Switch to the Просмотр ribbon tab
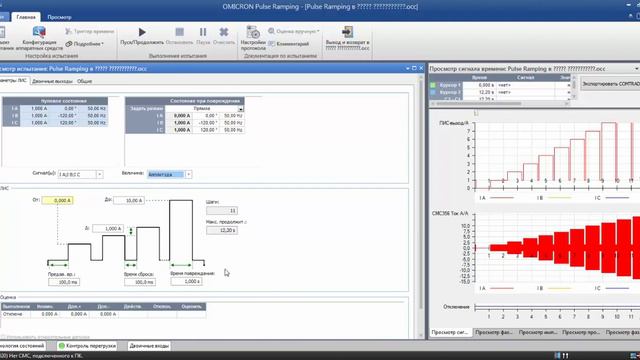This screenshot has height=360, width=640. pos(59,17)
